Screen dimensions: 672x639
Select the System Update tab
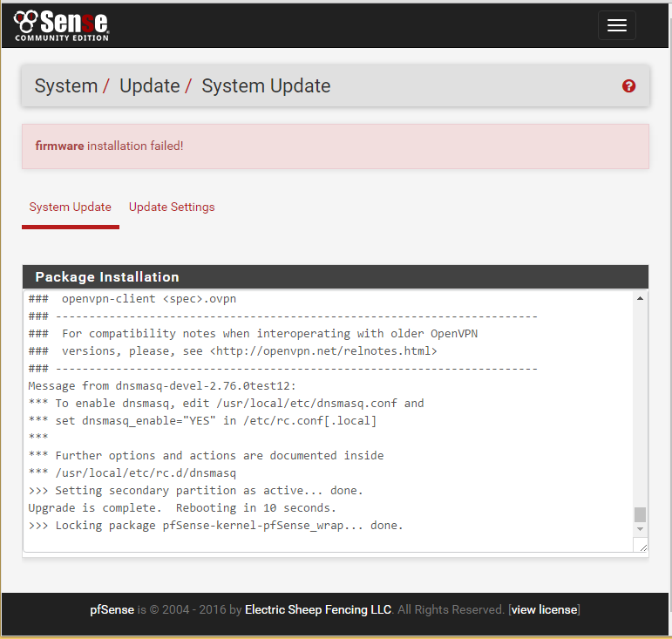(x=71, y=207)
